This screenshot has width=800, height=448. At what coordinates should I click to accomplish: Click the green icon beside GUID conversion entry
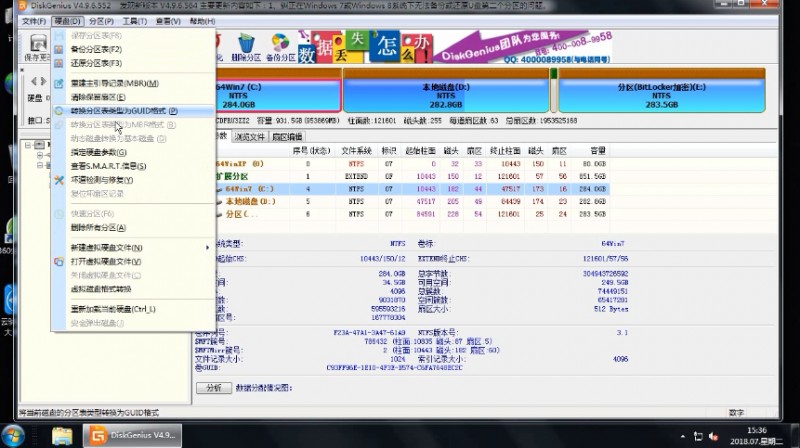coord(59,111)
